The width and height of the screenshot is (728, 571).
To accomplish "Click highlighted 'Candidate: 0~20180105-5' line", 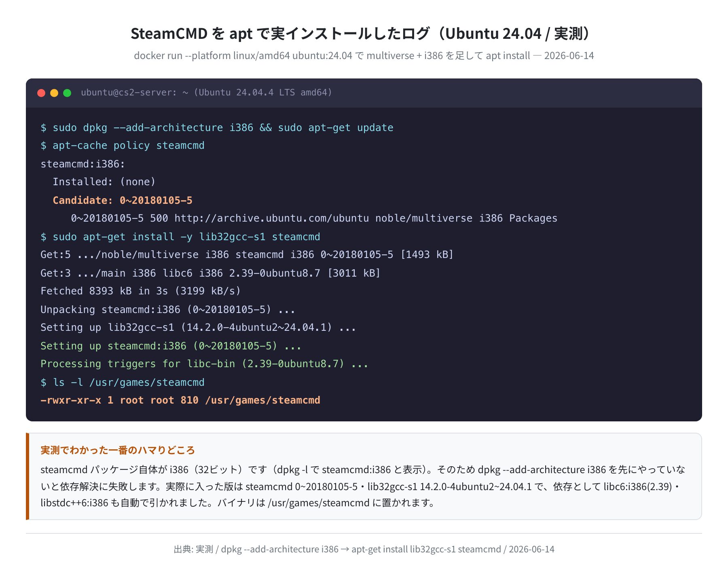I will pyautogui.click(x=123, y=201).
